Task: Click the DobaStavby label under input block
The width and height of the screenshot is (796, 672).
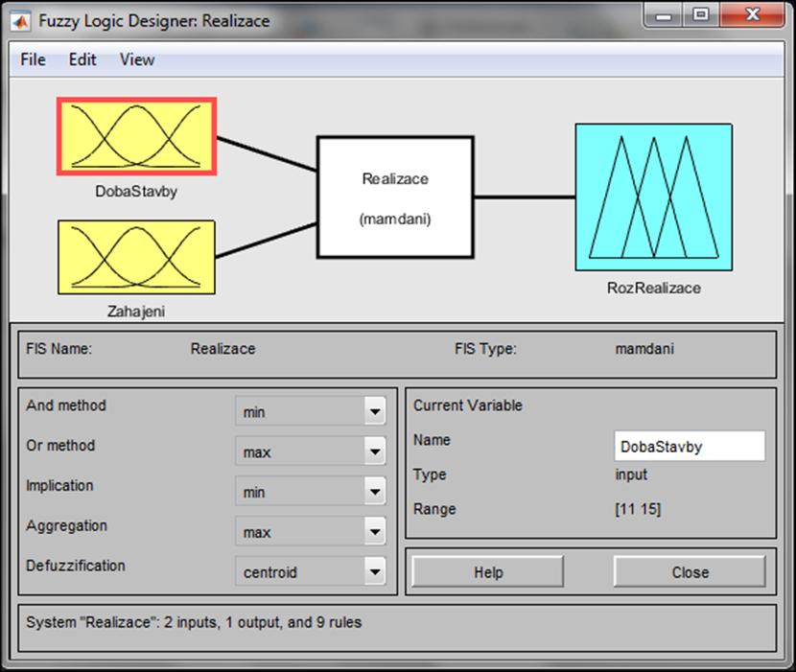Action: click(136, 192)
